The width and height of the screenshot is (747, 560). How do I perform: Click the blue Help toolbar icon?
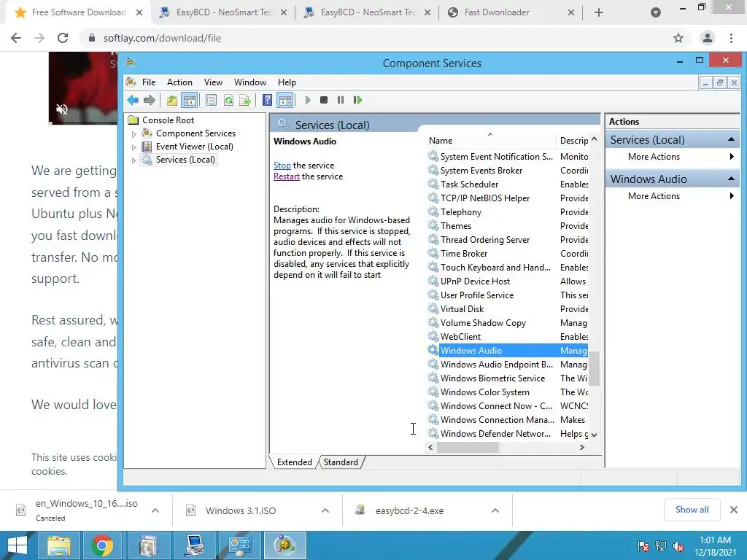(x=267, y=100)
